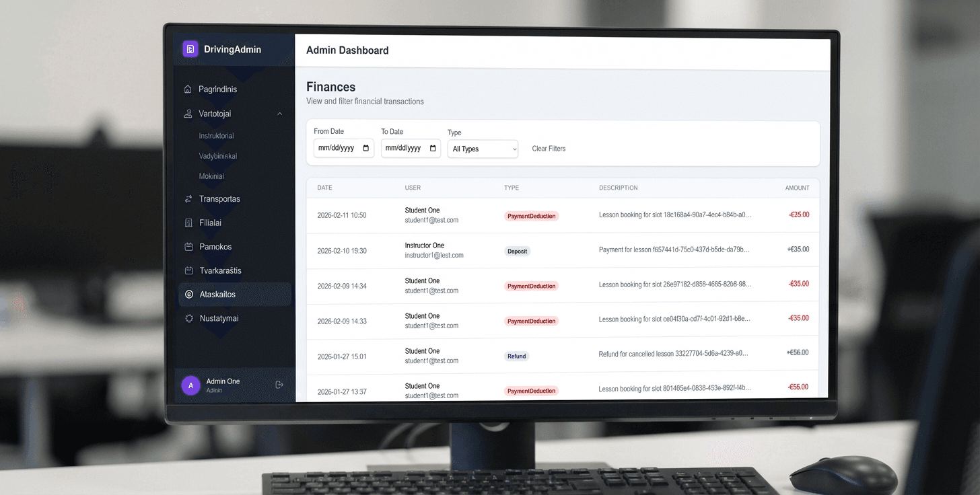Click the Filialai building icon
Image resolution: width=980 pixels, height=495 pixels.
pyautogui.click(x=188, y=223)
